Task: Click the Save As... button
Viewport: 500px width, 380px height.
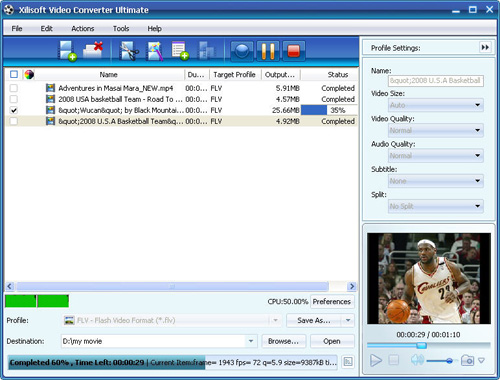Action: coord(314,320)
